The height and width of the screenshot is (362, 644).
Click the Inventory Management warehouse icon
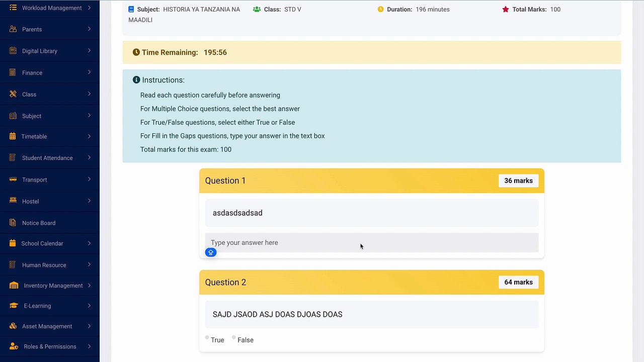tap(14, 286)
